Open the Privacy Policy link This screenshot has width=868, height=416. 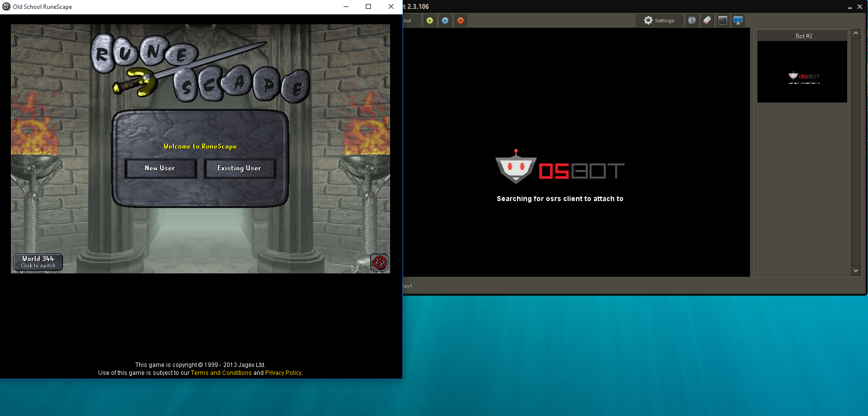coord(284,373)
